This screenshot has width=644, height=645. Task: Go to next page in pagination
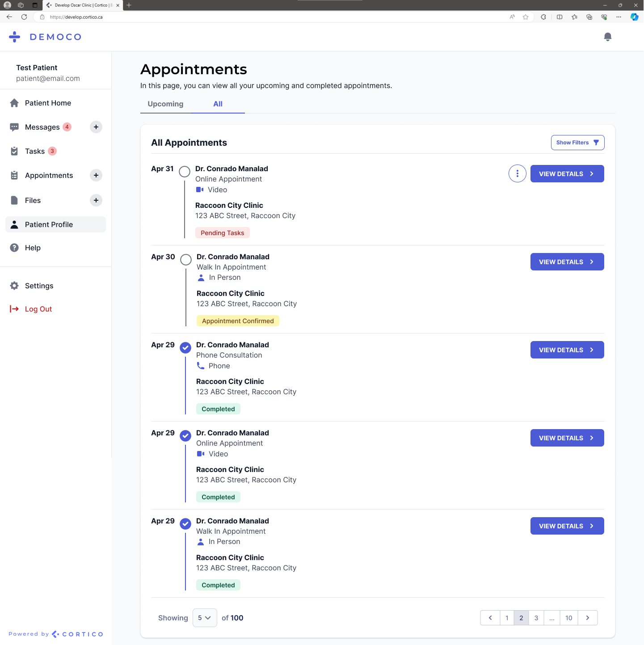(588, 618)
